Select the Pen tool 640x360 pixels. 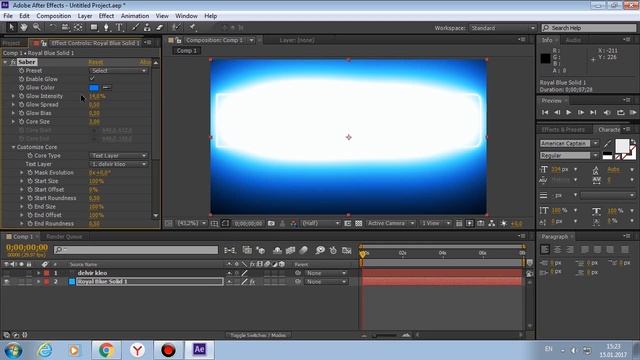[106, 27]
